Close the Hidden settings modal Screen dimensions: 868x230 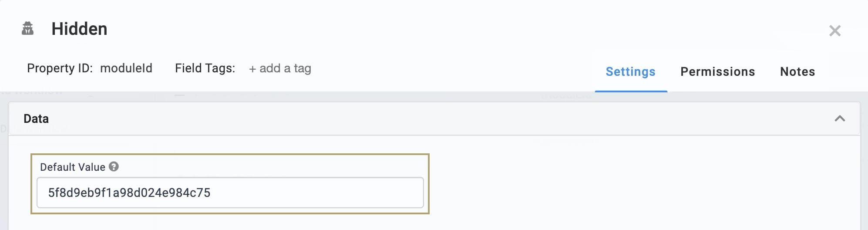[834, 30]
